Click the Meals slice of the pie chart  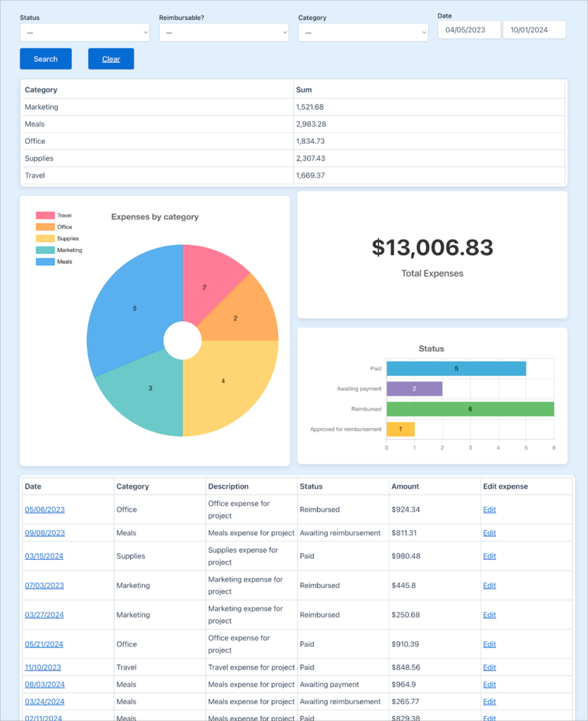134,308
